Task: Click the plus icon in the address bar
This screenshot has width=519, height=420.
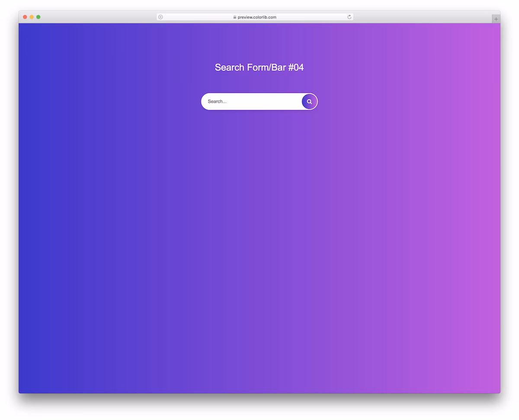Action: tap(160, 17)
